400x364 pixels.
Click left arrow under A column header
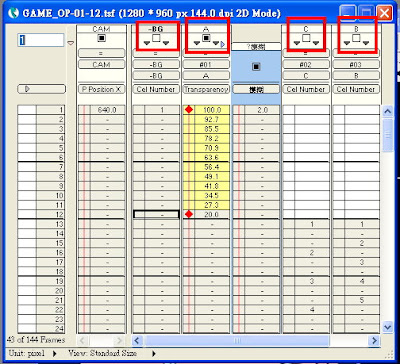(197, 43)
